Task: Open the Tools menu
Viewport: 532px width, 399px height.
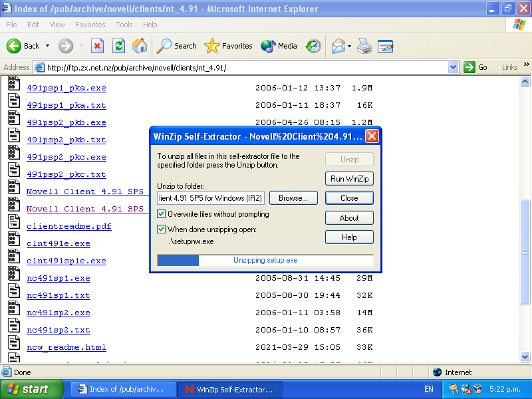Action: point(124,25)
